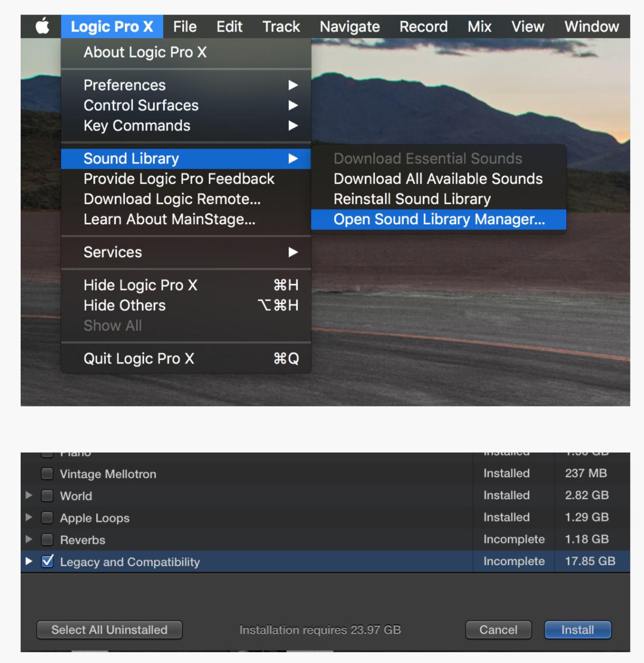Expand the Control Surfaces submenu
This screenshot has width=644, height=663.
(x=186, y=105)
